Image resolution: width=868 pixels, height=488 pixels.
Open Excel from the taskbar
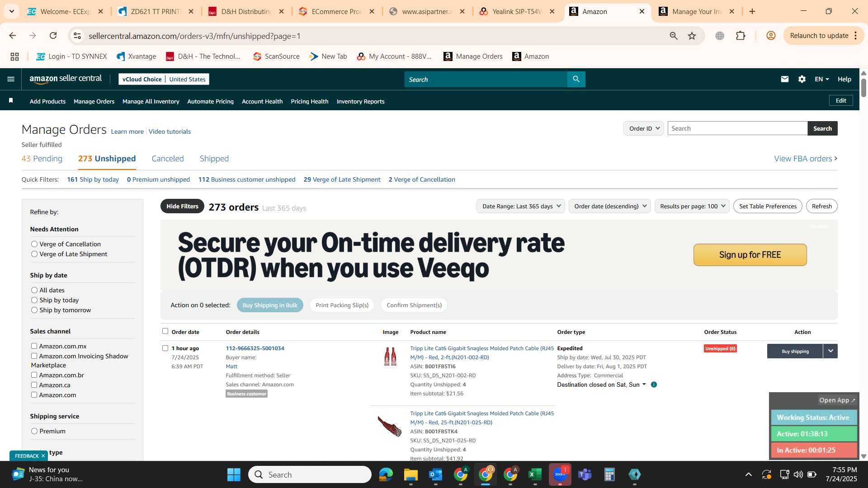coord(535,474)
